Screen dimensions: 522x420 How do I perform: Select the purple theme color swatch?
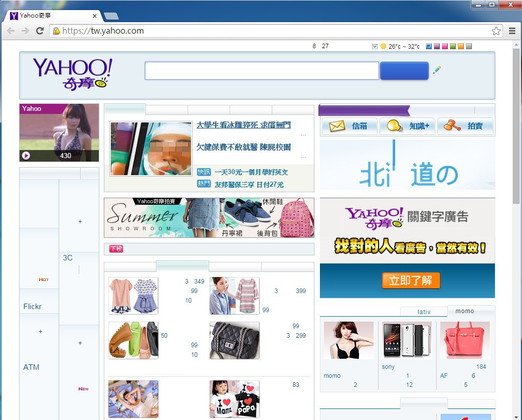coord(437,46)
